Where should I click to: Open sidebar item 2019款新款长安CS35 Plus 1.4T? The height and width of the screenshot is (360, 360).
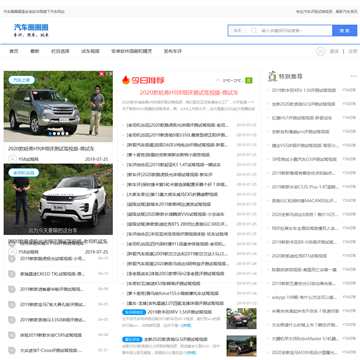pyautogui.click(x=305, y=187)
